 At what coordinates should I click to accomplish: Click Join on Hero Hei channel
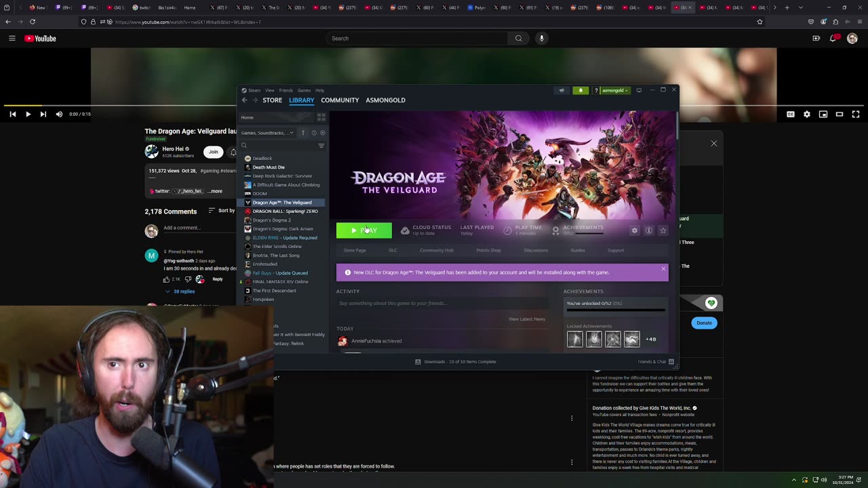214,152
